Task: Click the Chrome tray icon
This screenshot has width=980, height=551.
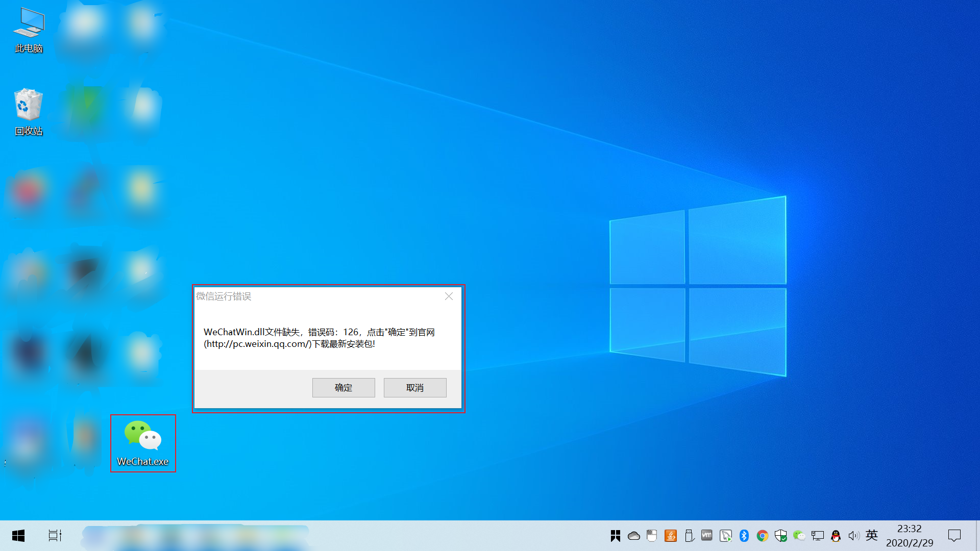Action: 763,536
